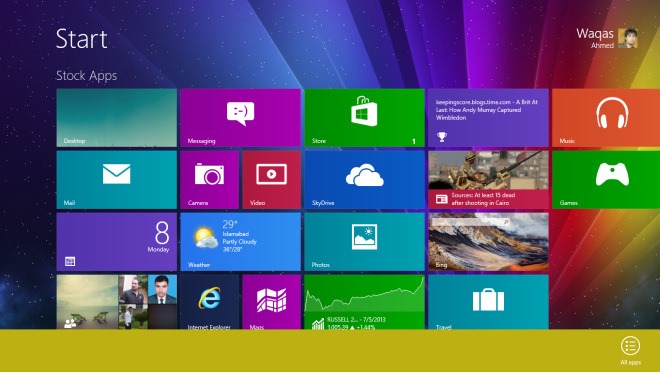Image resolution: width=660 pixels, height=373 pixels.
Task: Launch the Games controller tile
Action: pos(606,180)
